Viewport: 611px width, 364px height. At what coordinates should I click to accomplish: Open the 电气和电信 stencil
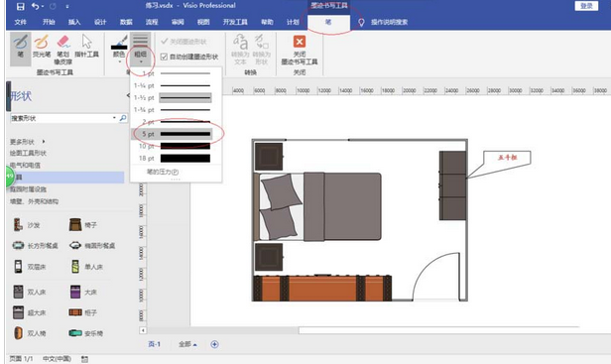pos(25,166)
